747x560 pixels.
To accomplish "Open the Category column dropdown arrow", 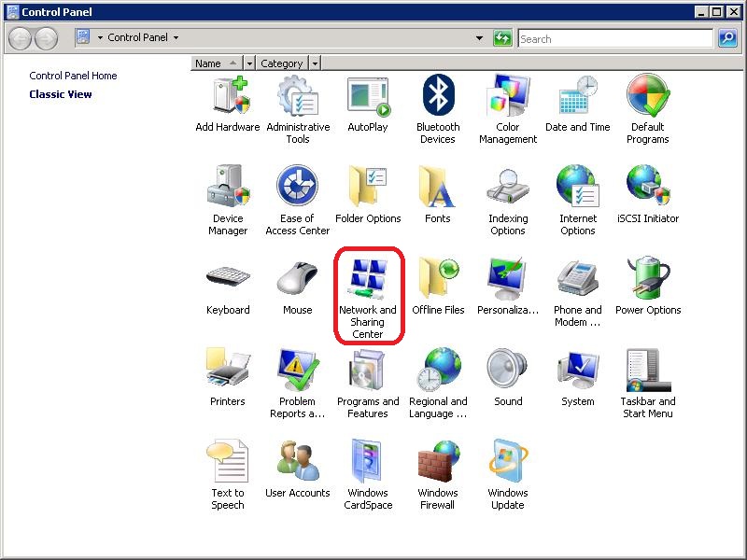I will coord(315,63).
